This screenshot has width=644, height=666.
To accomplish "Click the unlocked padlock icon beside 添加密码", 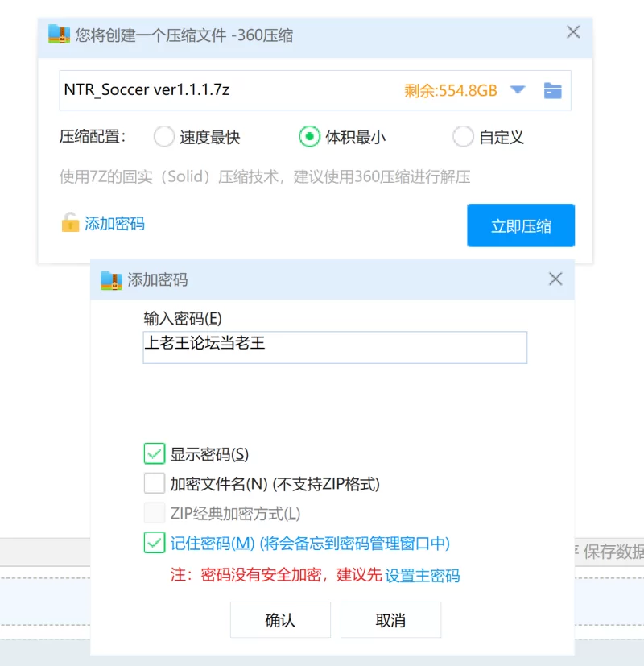I will (x=70, y=222).
